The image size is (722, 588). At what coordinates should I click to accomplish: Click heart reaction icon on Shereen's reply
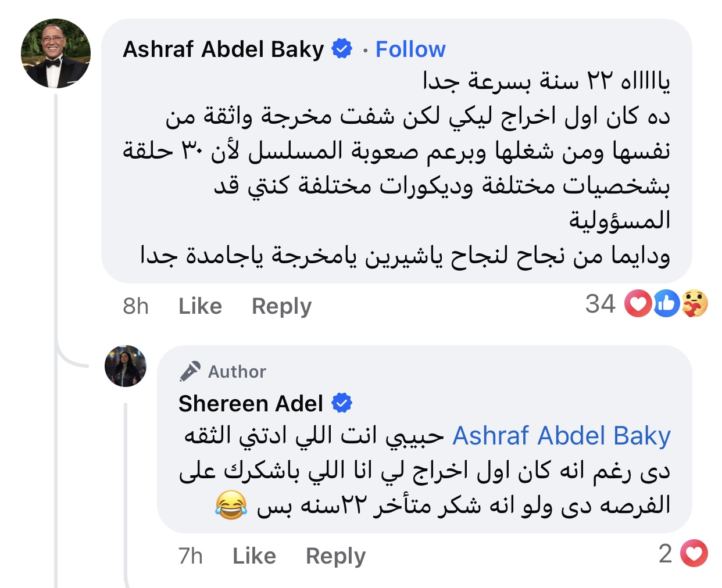click(x=694, y=554)
